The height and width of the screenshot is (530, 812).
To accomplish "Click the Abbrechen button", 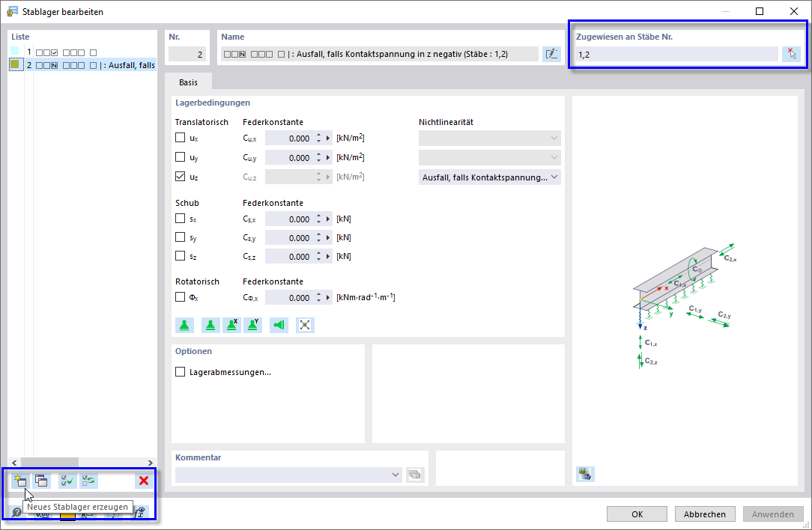I will pos(705,514).
